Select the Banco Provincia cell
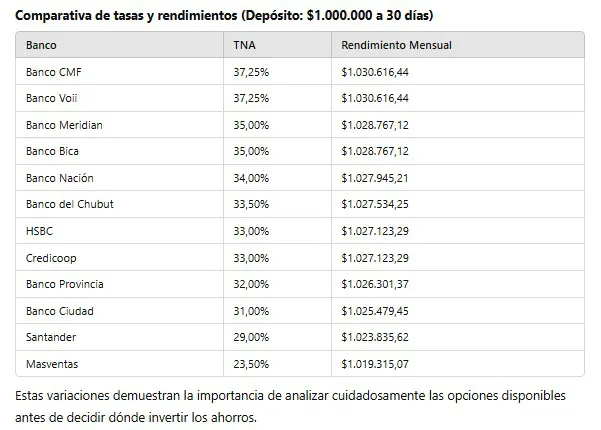 tap(65, 284)
